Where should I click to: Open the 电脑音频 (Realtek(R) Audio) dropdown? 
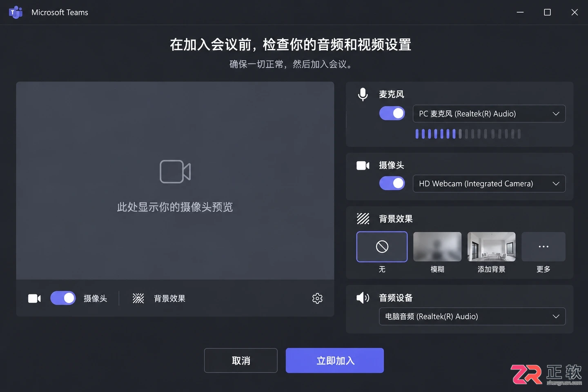point(472,316)
